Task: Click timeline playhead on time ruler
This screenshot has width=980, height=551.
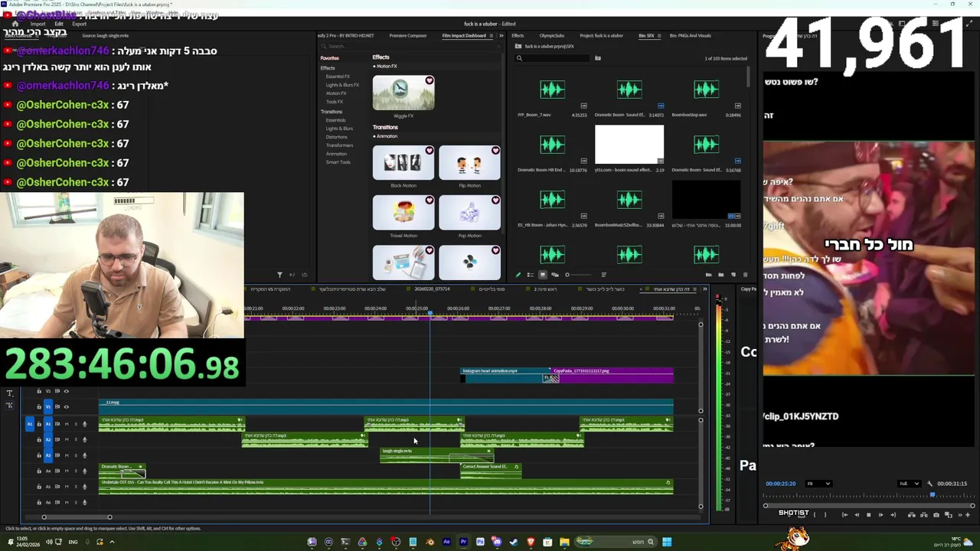Action: [x=430, y=315]
